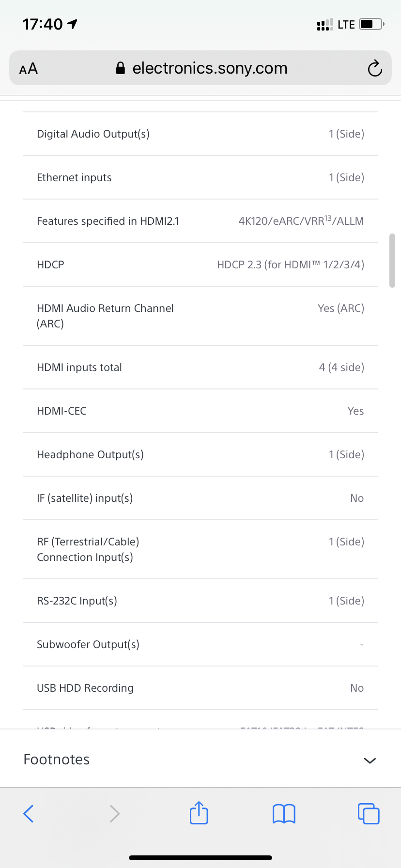Open the AA reader text options
This screenshot has width=401, height=868.
[x=29, y=68]
